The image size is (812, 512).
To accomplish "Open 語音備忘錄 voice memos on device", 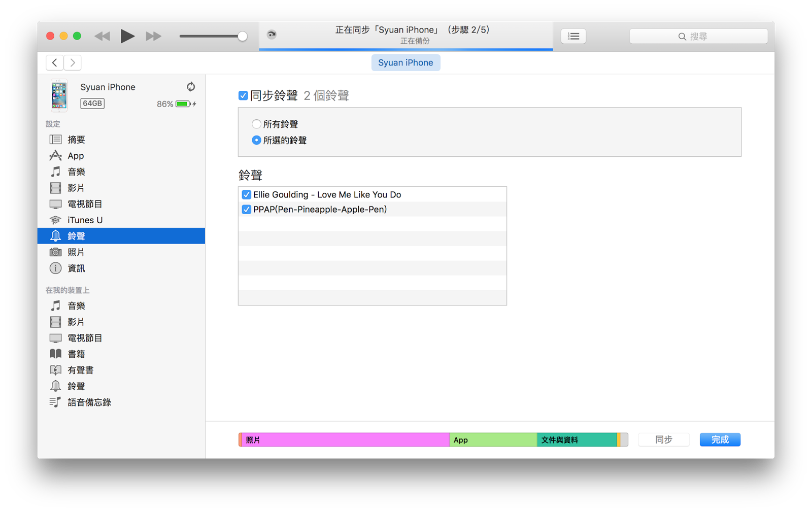I will [121, 402].
